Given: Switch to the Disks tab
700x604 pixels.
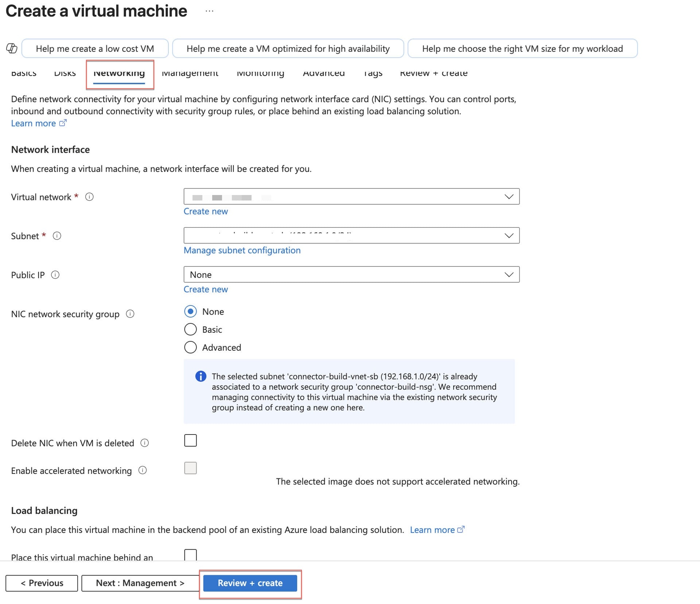Looking at the screenshot, I should click(x=65, y=73).
